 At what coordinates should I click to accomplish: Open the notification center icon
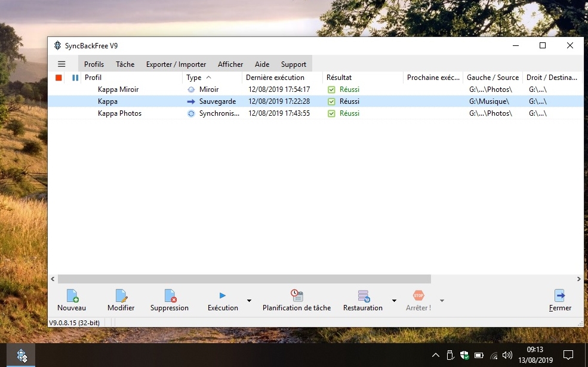point(568,355)
